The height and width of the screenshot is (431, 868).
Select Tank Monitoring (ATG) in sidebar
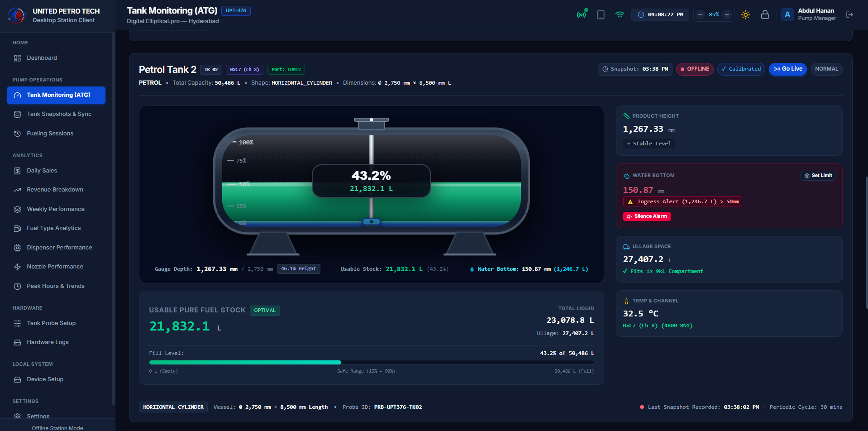point(56,95)
